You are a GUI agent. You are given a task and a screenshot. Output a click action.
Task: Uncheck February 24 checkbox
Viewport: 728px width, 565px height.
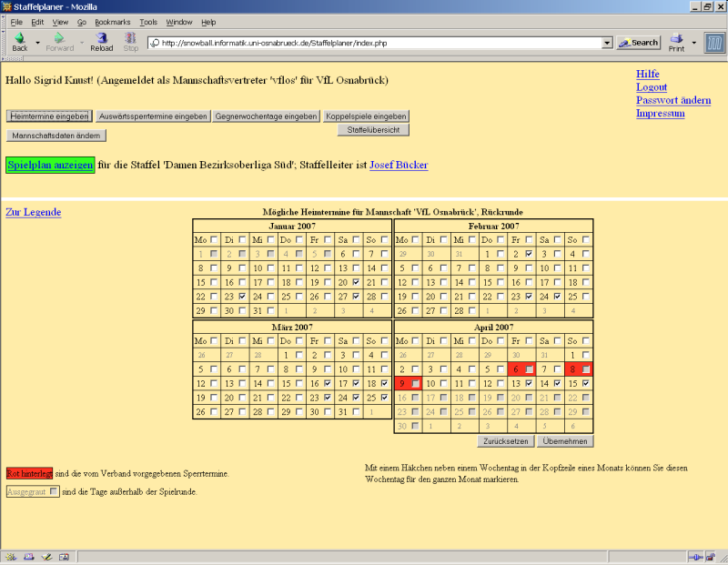(558, 296)
